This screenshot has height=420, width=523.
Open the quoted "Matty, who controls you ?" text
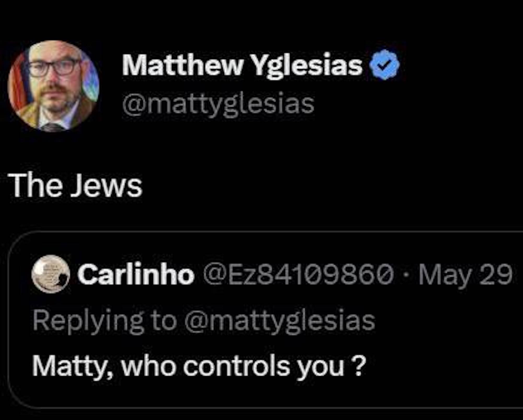[x=198, y=366]
